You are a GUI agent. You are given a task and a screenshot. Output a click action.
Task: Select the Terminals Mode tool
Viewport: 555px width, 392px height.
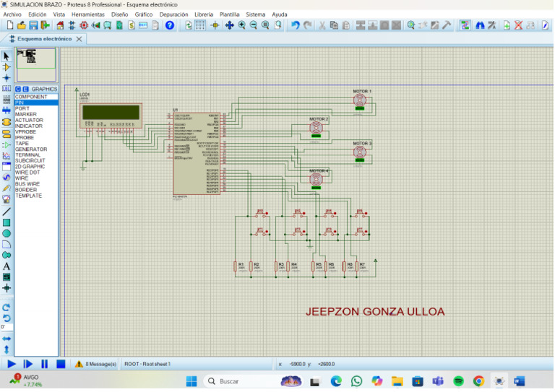[x=7, y=134]
